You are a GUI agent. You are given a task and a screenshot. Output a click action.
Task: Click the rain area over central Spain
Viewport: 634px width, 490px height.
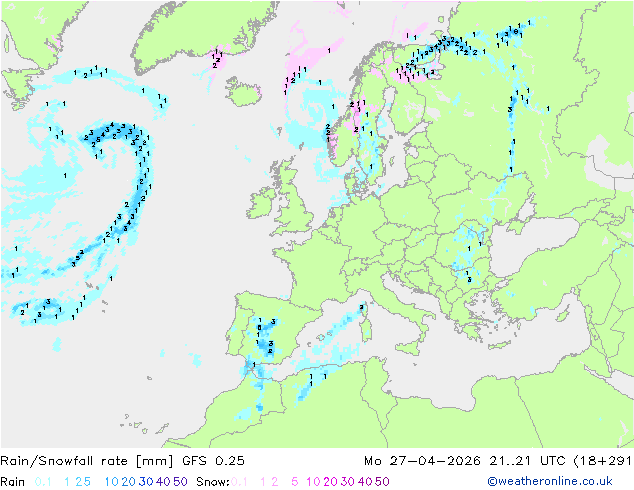(265, 338)
